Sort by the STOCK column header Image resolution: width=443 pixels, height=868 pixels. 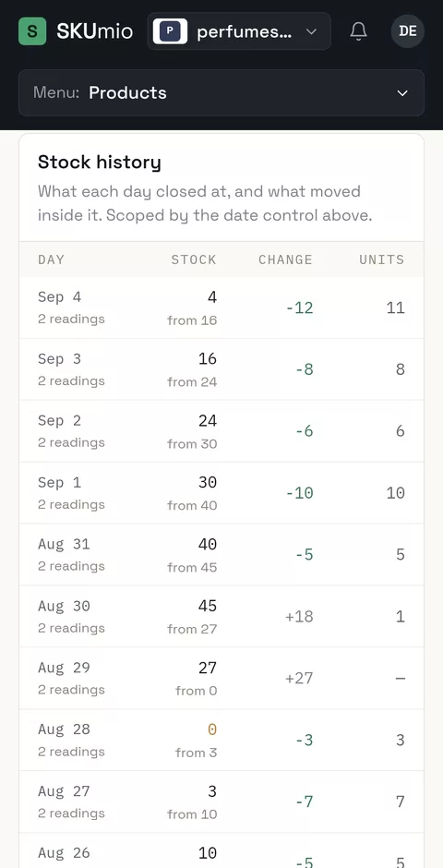pos(194,259)
